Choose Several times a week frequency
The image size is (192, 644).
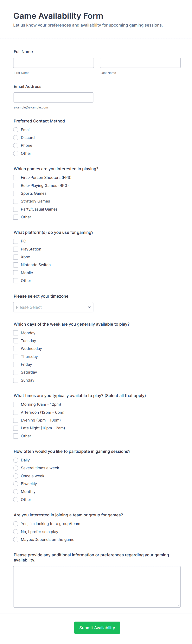[x=16, y=468]
